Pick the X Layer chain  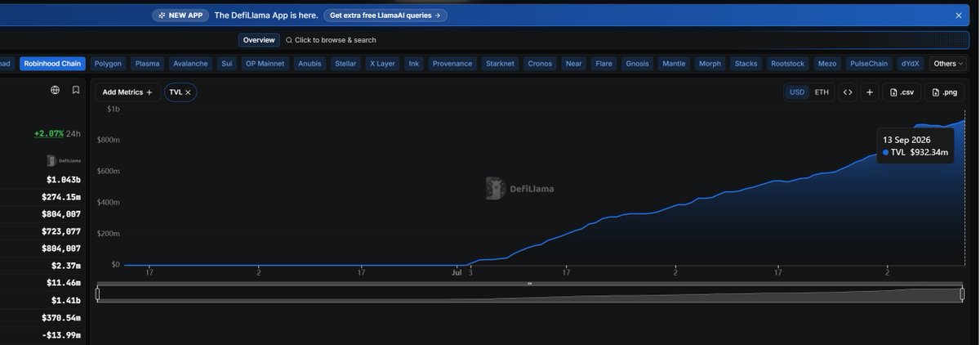[x=382, y=63]
